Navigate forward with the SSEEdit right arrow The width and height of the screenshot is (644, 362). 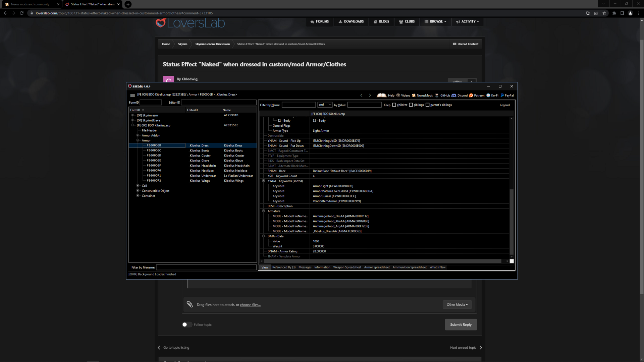[370, 96]
